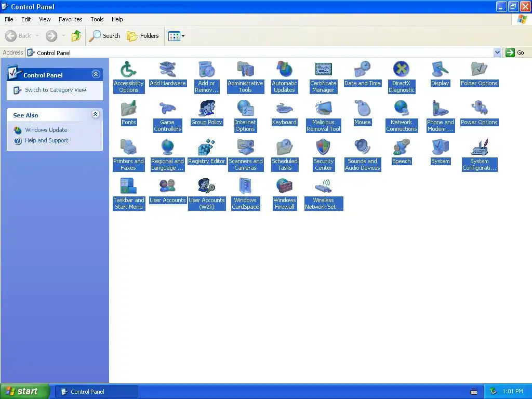The height and width of the screenshot is (399, 532).
Task: Open System Configuration utility icon
Action: click(479, 148)
